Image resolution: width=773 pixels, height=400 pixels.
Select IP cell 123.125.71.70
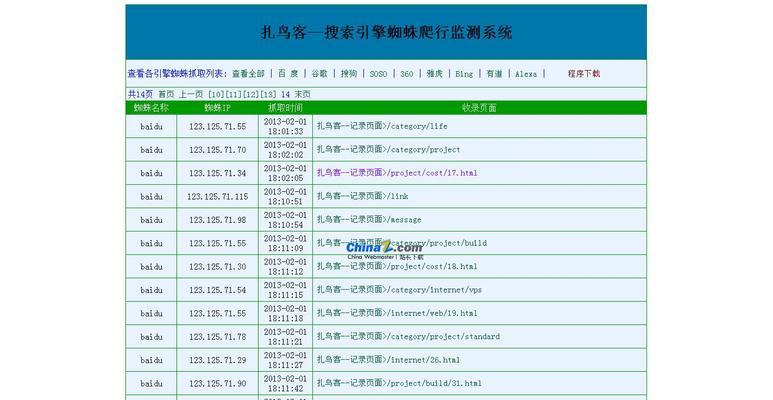(217, 149)
